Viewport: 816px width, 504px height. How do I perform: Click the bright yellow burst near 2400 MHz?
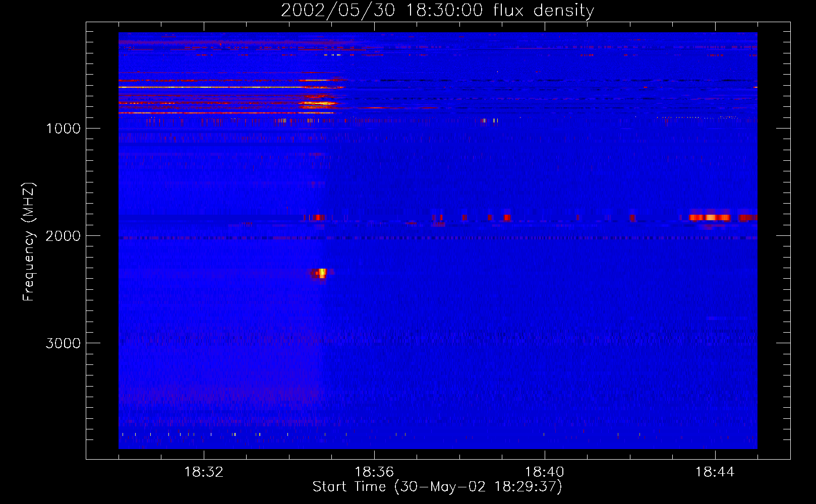point(321,274)
